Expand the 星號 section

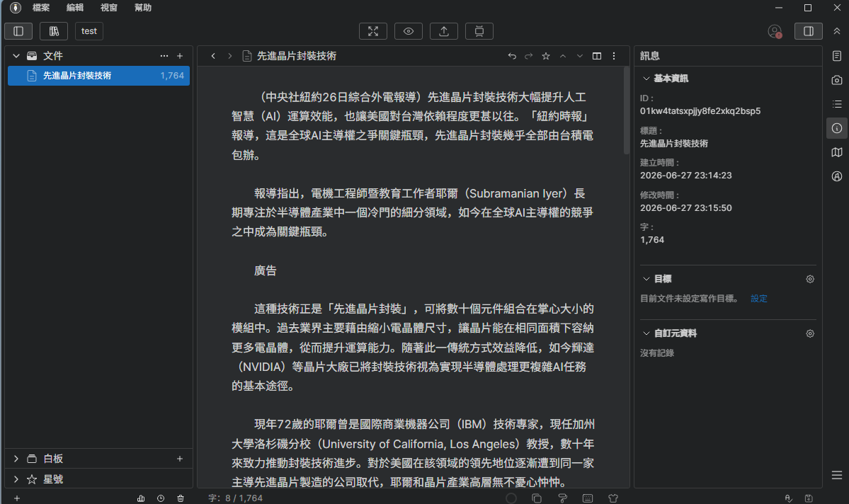coord(16,480)
